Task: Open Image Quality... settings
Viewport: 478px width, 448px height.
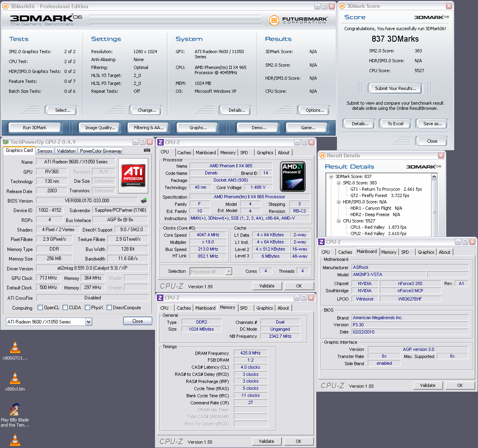Action: coord(100,128)
